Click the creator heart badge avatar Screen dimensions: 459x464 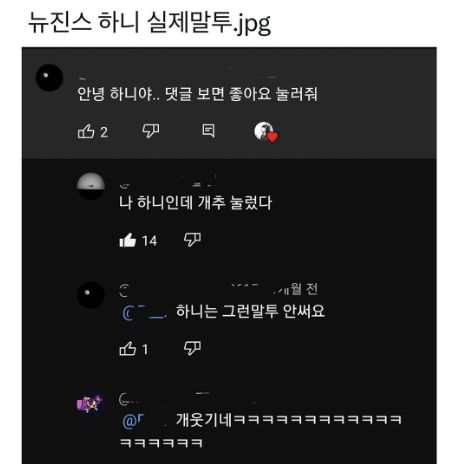click(x=266, y=132)
